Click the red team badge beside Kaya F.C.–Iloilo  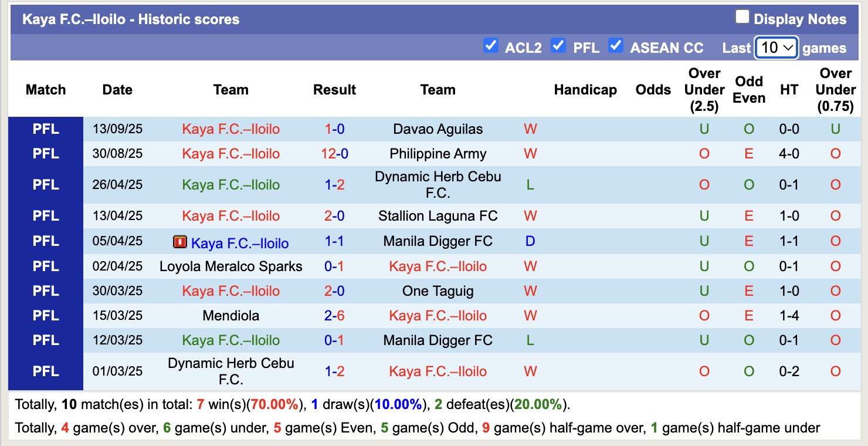tap(179, 241)
